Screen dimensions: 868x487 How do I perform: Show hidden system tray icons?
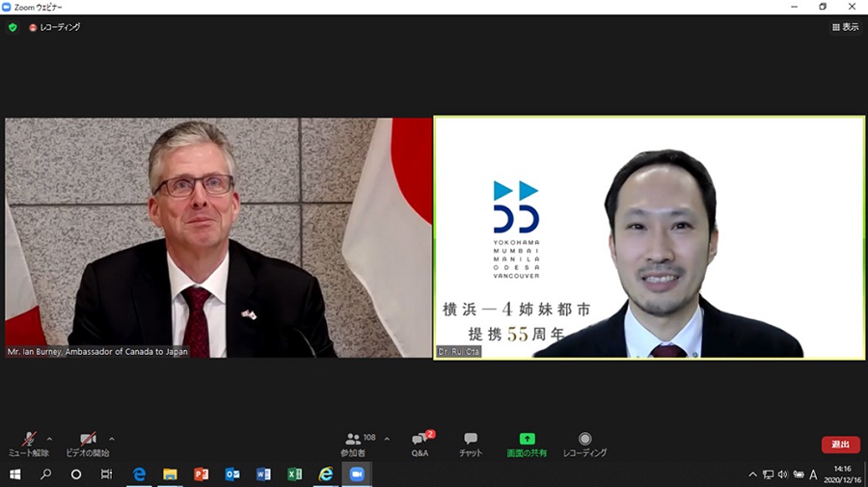(752, 474)
